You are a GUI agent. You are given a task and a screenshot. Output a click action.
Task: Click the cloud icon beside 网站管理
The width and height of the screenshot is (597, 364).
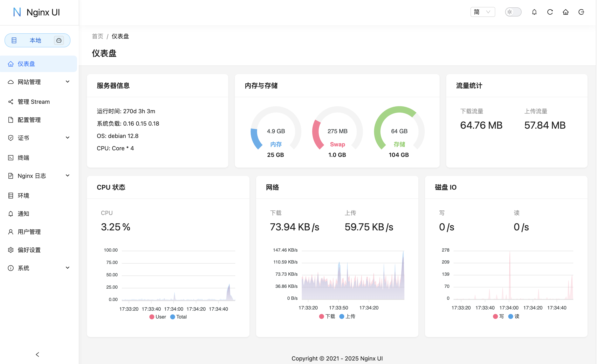pyautogui.click(x=11, y=82)
